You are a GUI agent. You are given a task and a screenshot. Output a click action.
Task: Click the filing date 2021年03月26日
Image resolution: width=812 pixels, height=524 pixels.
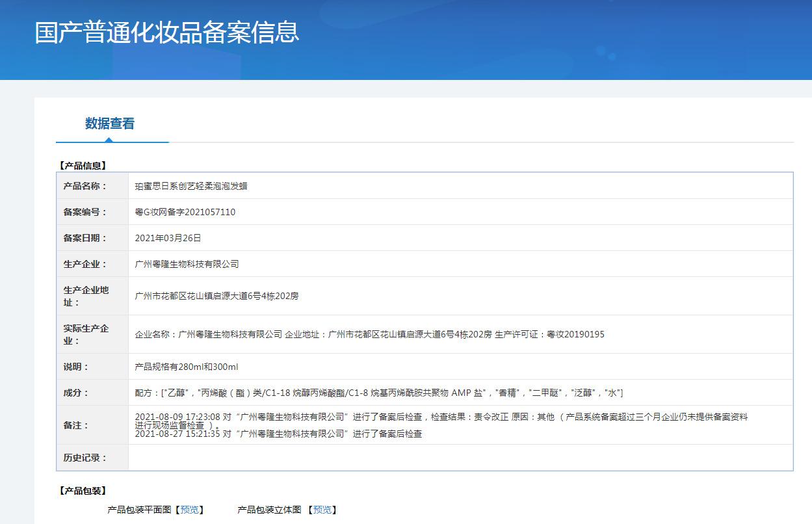168,238
